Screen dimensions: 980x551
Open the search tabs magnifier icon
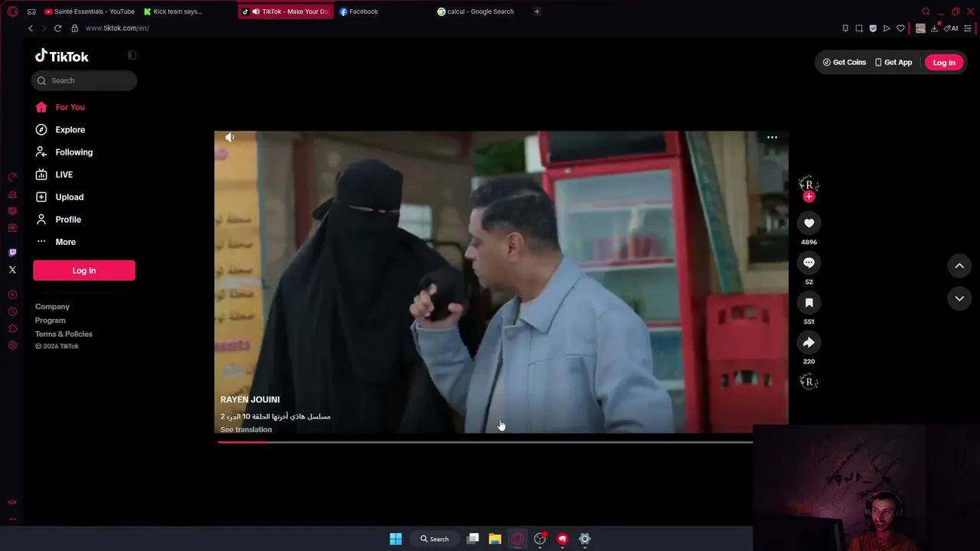pos(926,11)
